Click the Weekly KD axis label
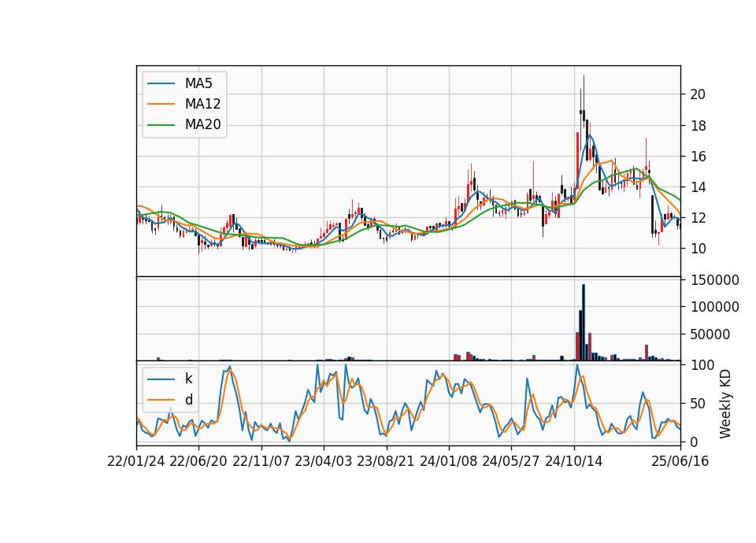Image resolution: width=756 pixels, height=543 pixels. (x=725, y=404)
